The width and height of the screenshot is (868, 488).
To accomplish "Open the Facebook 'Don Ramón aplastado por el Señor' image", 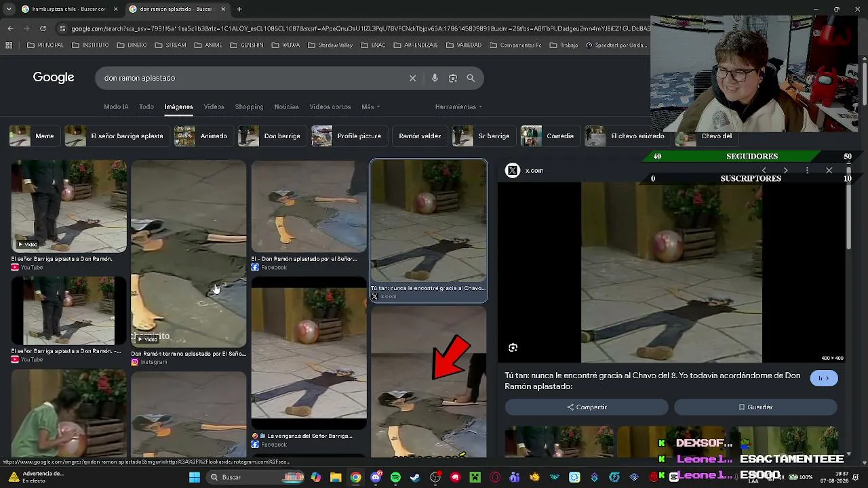I will pyautogui.click(x=309, y=206).
